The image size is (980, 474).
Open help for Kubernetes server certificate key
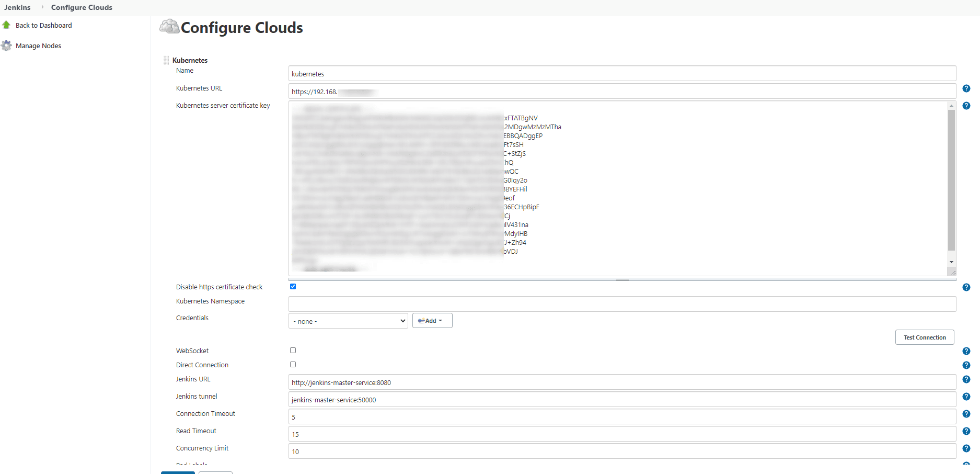(x=966, y=106)
